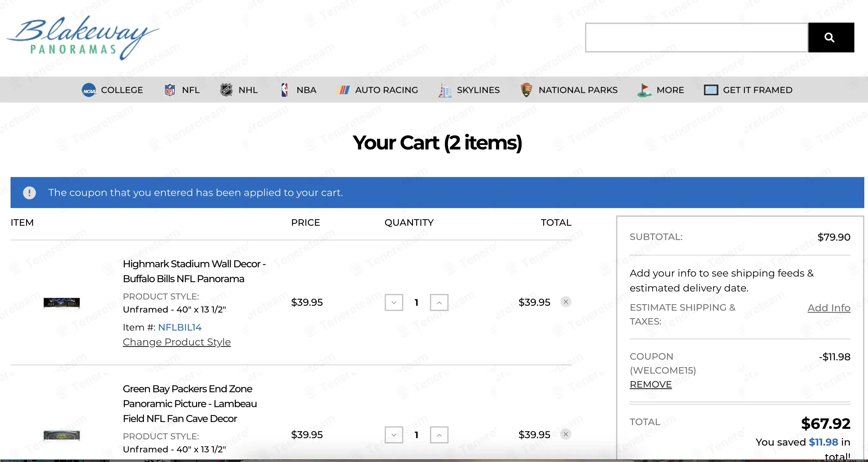Image resolution: width=868 pixels, height=462 pixels.
Task: Click into the search input field
Action: click(696, 38)
